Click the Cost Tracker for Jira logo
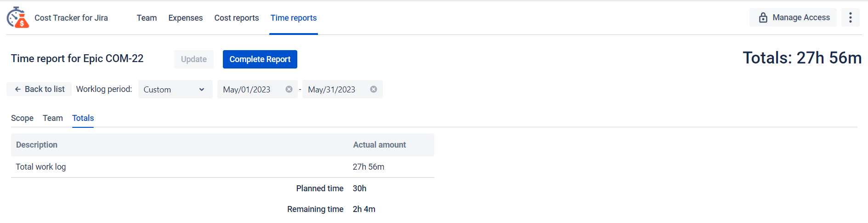868x223 pixels. [x=18, y=17]
